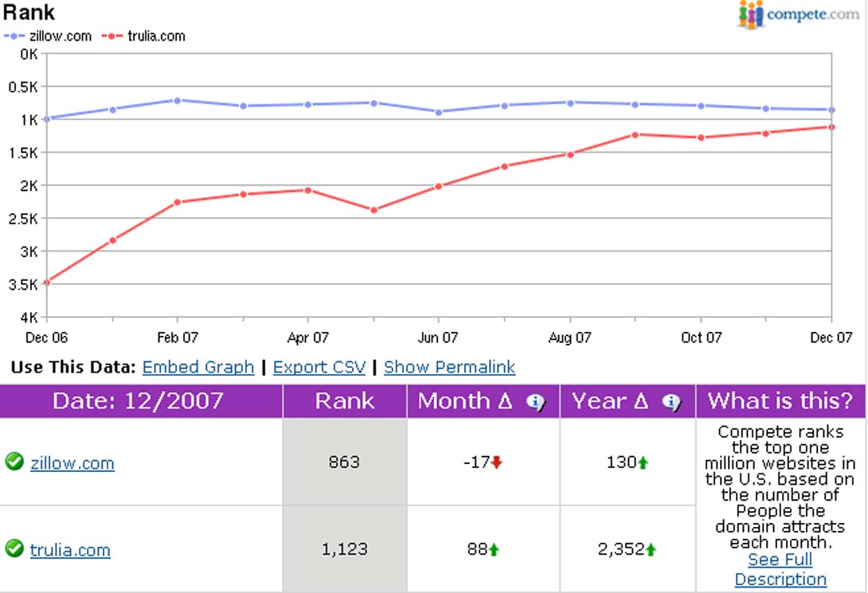Click red down arrow beside -17
The width and height of the screenshot is (868, 593).
(x=497, y=462)
